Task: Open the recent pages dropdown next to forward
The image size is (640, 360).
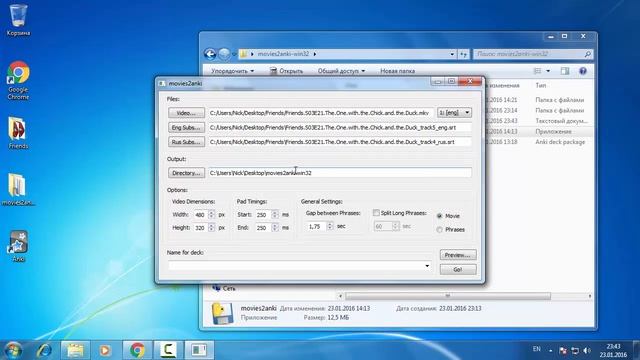Action: [234, 54]
